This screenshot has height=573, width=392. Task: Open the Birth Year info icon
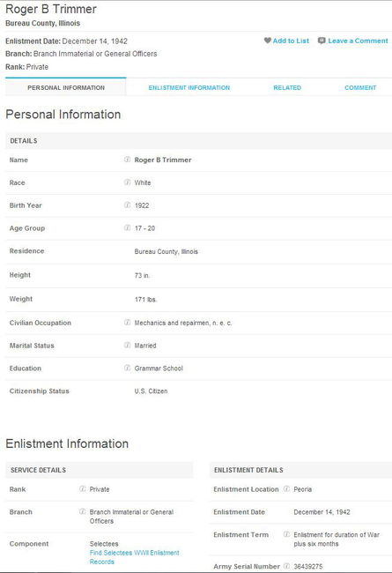pyautogui.click(x=127, y=205)
